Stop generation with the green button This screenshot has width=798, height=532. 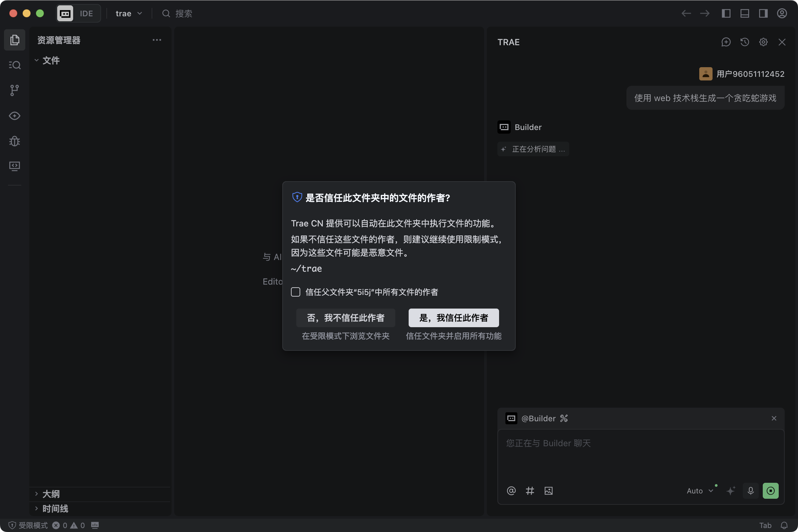click(x=770, y=491)
